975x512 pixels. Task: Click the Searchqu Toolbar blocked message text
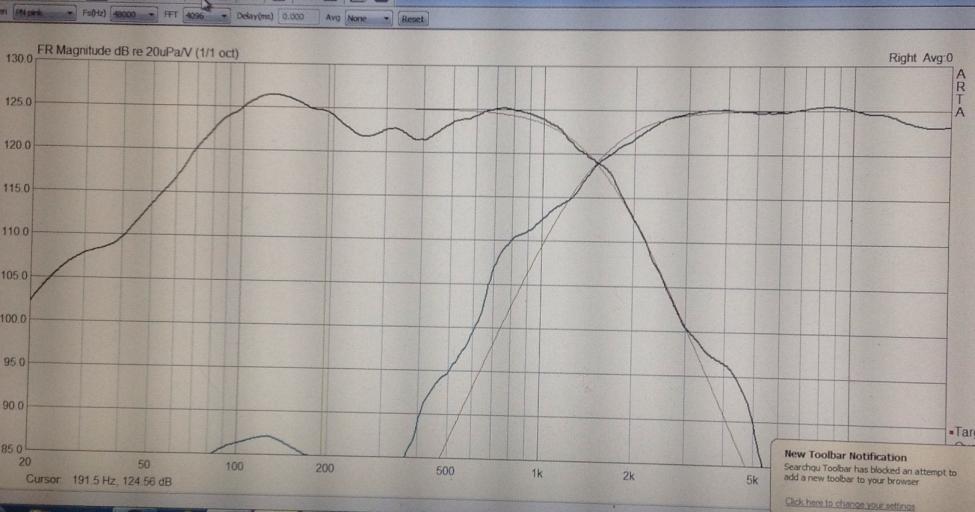(x=869, y=476)
